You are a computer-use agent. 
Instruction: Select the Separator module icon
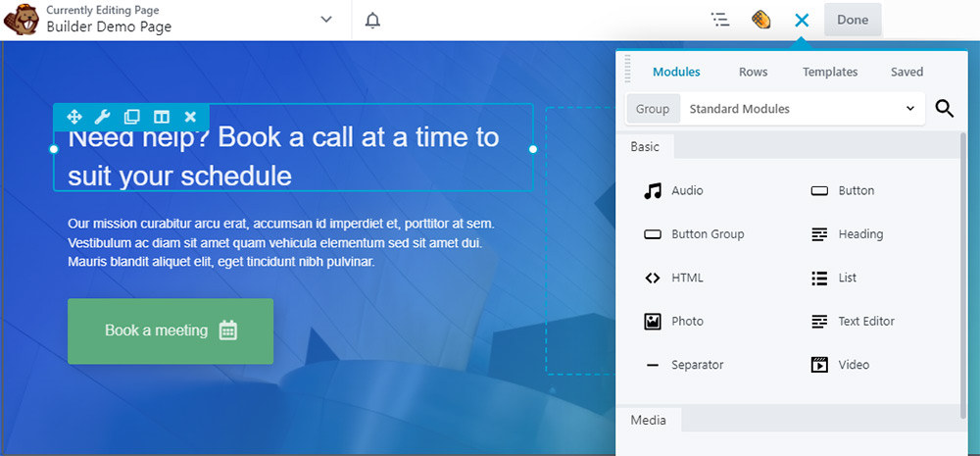tap(653, 365)
